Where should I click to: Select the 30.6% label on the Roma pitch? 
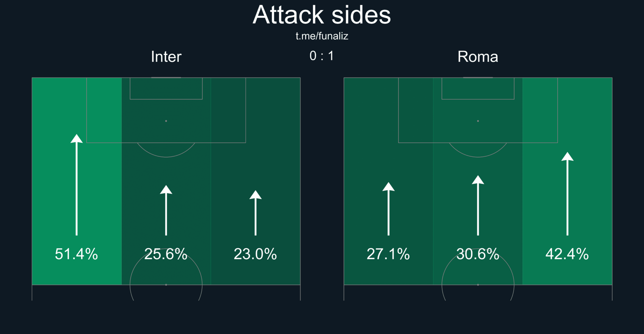pos(478,254)
